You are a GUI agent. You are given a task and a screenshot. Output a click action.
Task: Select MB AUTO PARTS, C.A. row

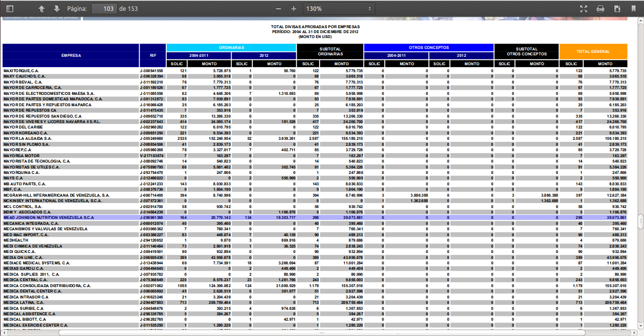pos(315,184)
